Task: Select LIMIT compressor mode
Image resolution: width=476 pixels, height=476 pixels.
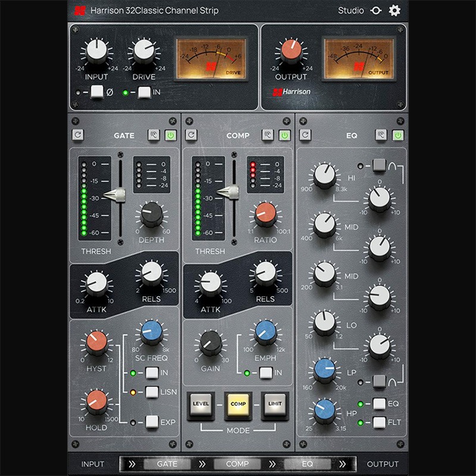Action: [x=275, y=405]
